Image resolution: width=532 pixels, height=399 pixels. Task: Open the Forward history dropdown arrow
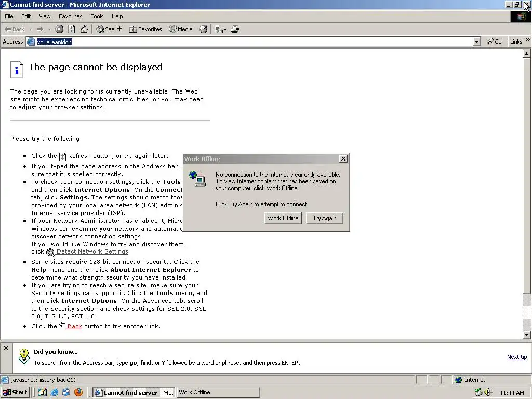49,30
